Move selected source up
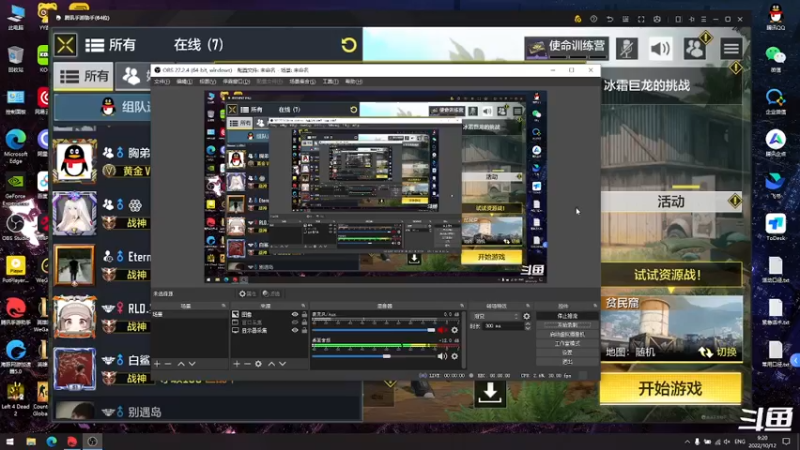 click(271, 364)
